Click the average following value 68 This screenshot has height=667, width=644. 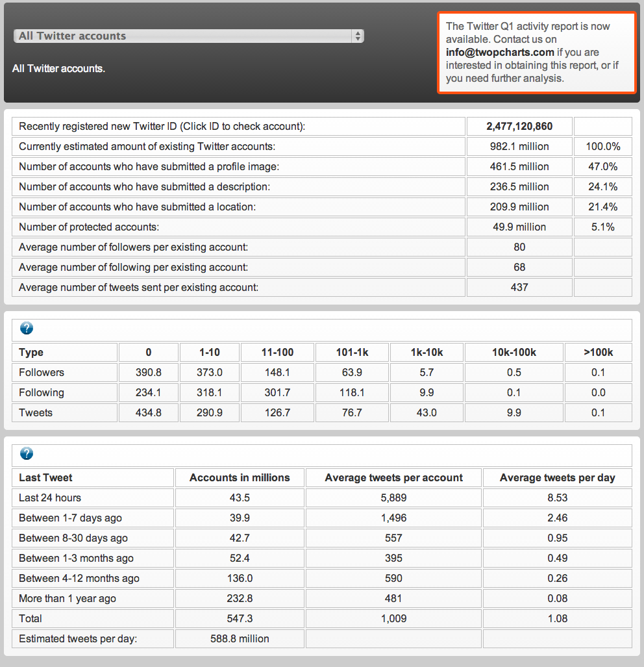(519, 267)
